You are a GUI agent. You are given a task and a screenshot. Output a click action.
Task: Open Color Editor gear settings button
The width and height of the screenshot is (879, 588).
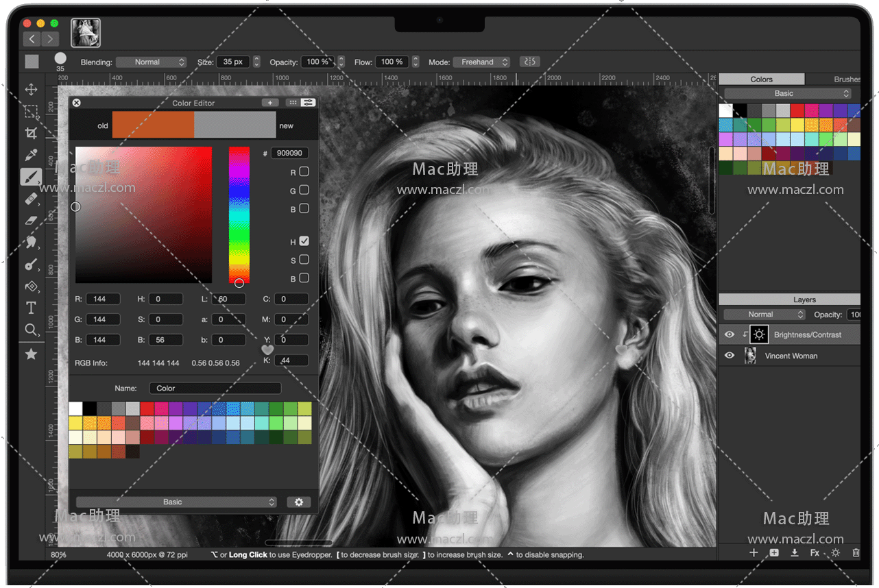coord(299,502)
